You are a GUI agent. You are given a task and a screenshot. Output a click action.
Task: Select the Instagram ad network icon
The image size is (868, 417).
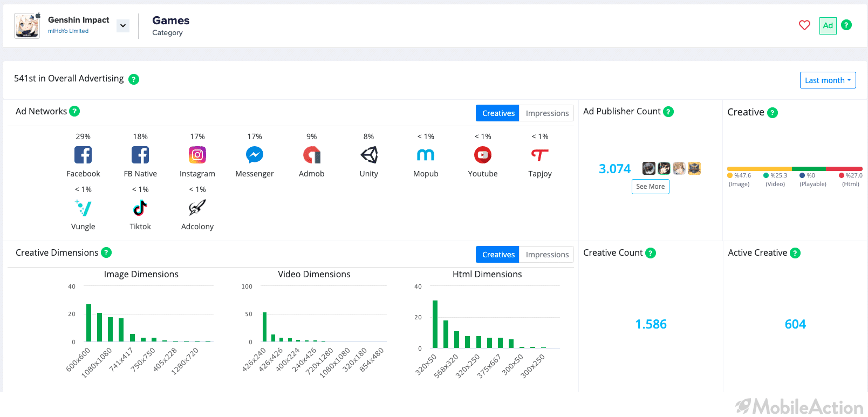click(x=197, y=155)
